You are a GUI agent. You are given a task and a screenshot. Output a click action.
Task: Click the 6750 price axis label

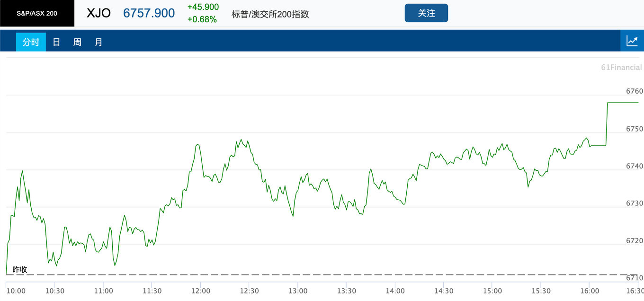pos(635,129)
